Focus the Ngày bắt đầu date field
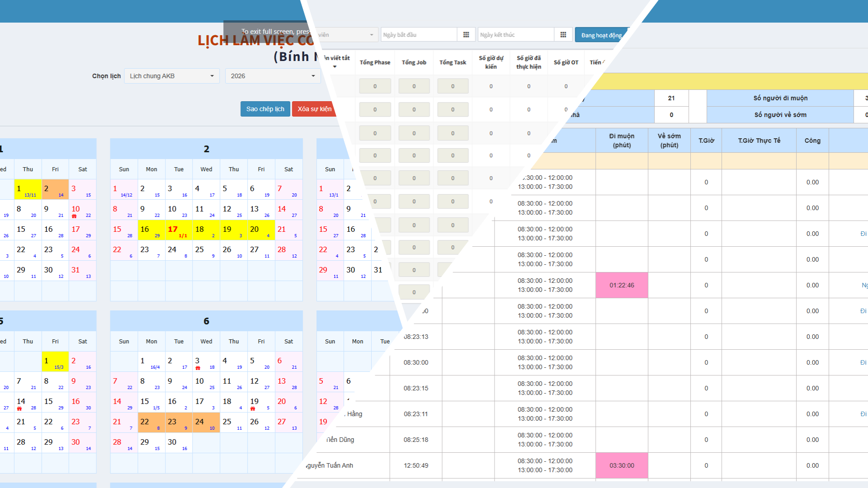Image resolution: width=868 pixels, height=488 pixels. tap(419, 35)
